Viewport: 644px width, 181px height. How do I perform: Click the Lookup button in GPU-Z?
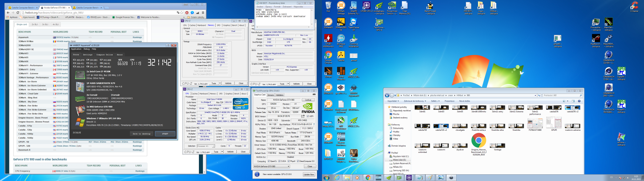(308, 100)
